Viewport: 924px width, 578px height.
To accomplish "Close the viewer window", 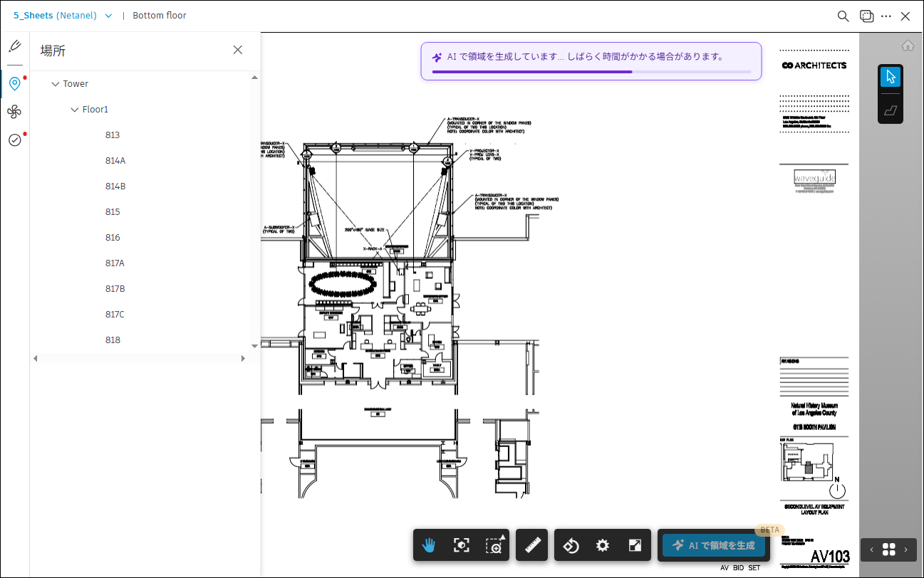I will click(x=905, y=16).
